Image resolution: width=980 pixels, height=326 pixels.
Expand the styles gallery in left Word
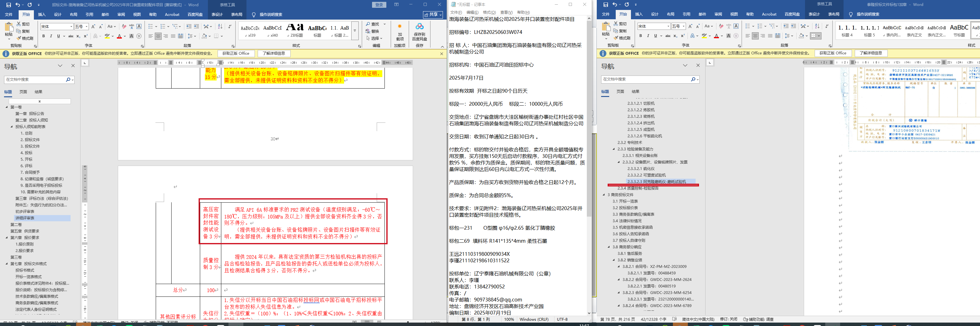point(355,31)
